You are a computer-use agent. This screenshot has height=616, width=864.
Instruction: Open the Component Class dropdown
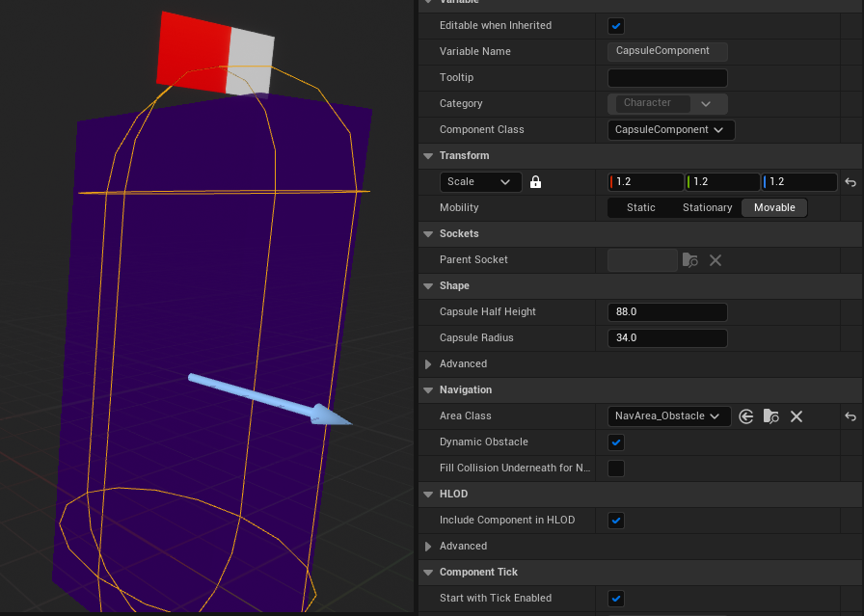(x=671, y=129)
